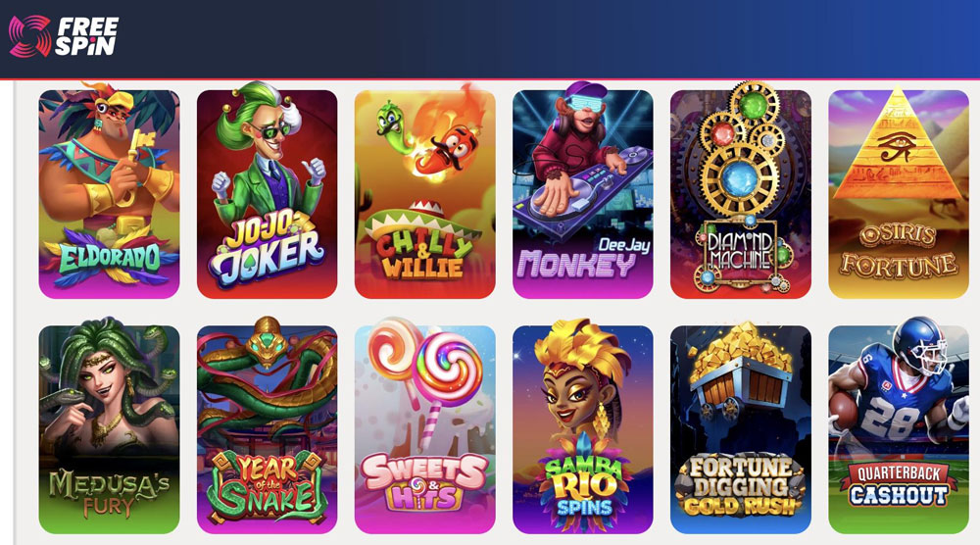Open DeeJay Monkey slot tile
The height and width of the screenshot is (545, 980).
[582, 194]
